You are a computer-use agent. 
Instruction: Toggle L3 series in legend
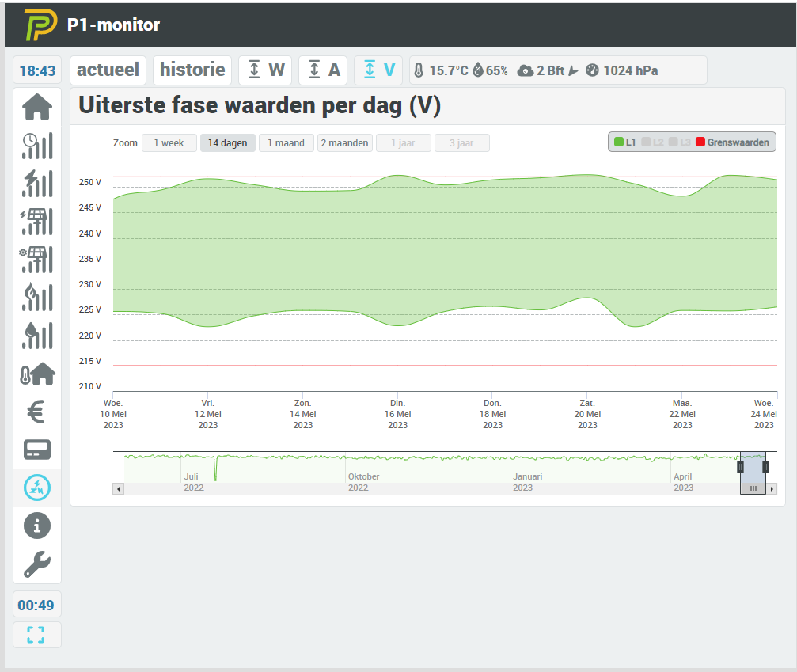[680, 142]
